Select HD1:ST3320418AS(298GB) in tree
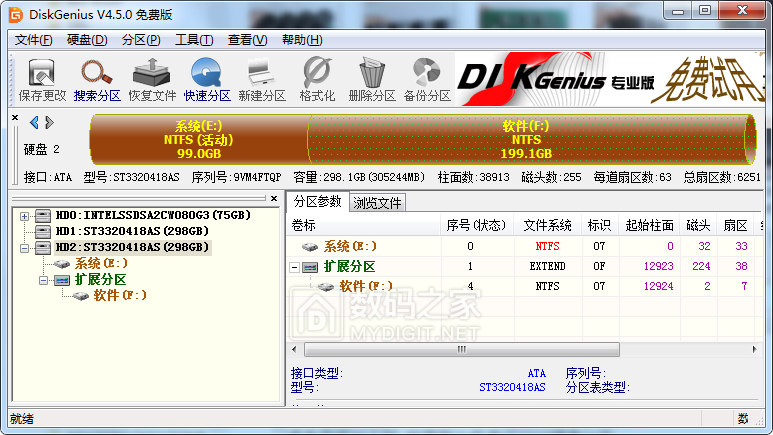The image size is (773, 435). [x=132, y=231]
